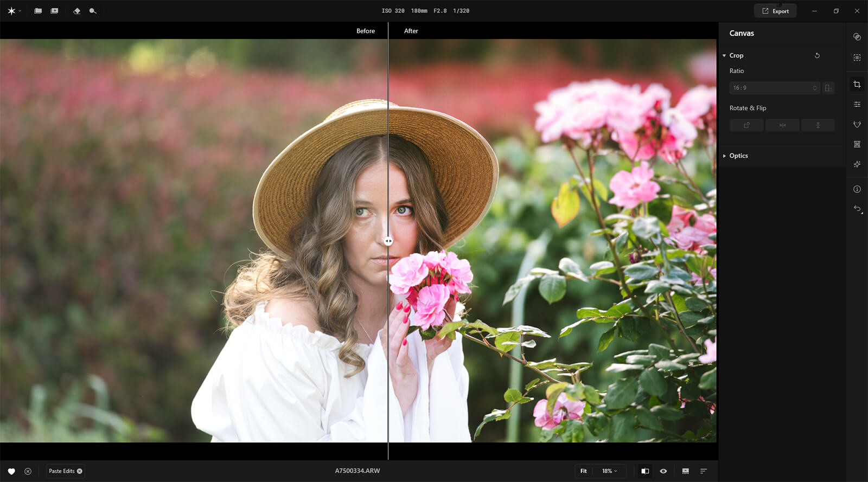Open the image info panel icon
868x482 pixels.
[x=857, y=189]
